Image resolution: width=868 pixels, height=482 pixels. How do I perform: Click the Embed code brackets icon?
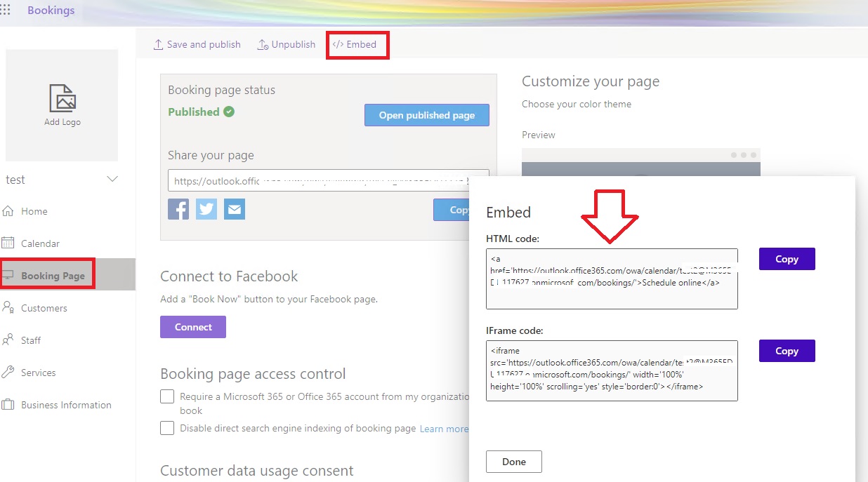tap(338, 44)
